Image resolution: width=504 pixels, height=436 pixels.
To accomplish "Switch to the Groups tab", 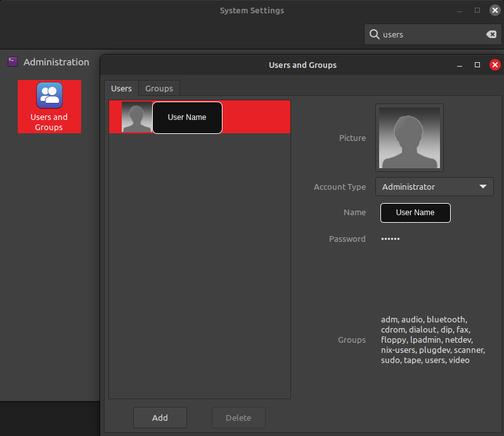I will pyautogui.click(x=158, y=88).
